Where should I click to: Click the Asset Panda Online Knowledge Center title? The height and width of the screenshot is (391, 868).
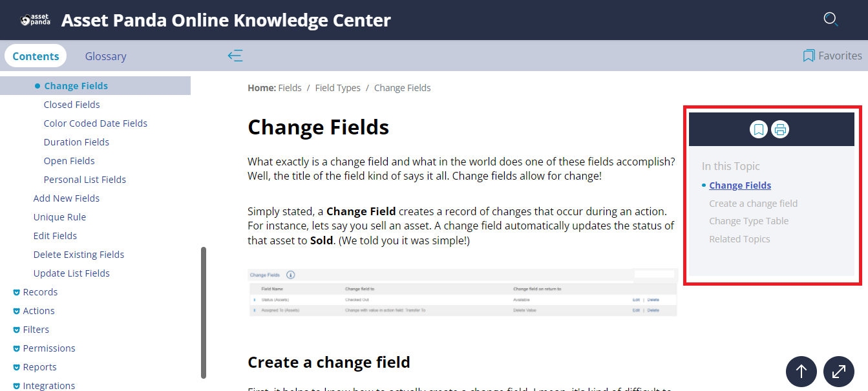point(226,20)
